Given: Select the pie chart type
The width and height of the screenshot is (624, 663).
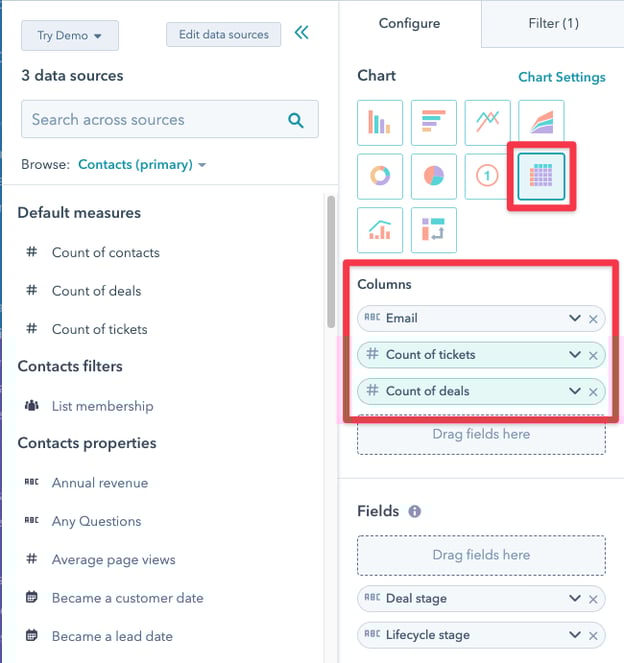Looking at the screenshot, I should coord(433,176).
